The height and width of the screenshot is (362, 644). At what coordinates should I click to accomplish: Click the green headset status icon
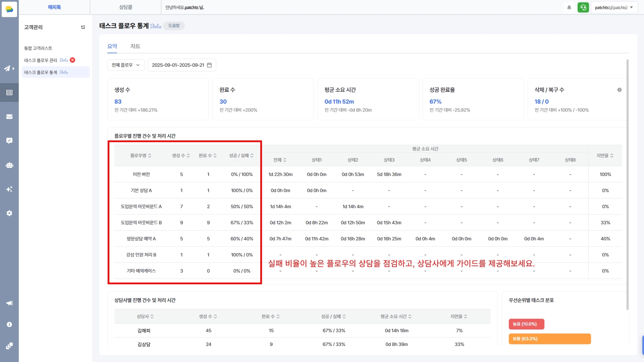coord(583,8)
